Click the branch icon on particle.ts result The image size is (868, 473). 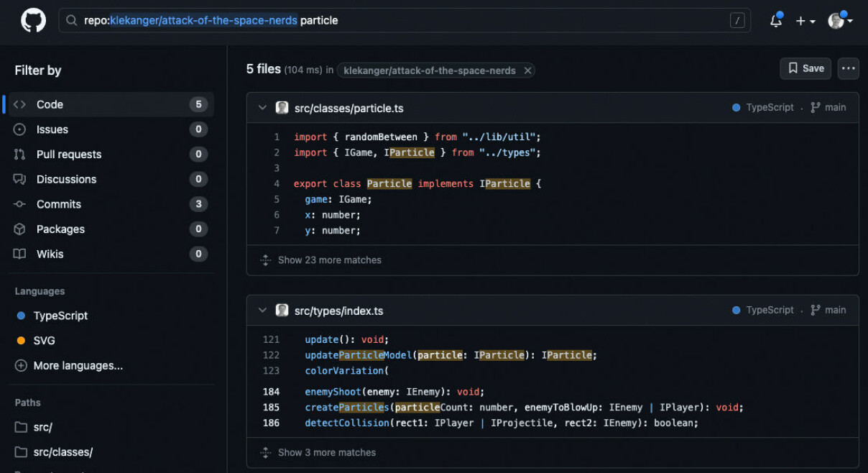coord(816,108)
